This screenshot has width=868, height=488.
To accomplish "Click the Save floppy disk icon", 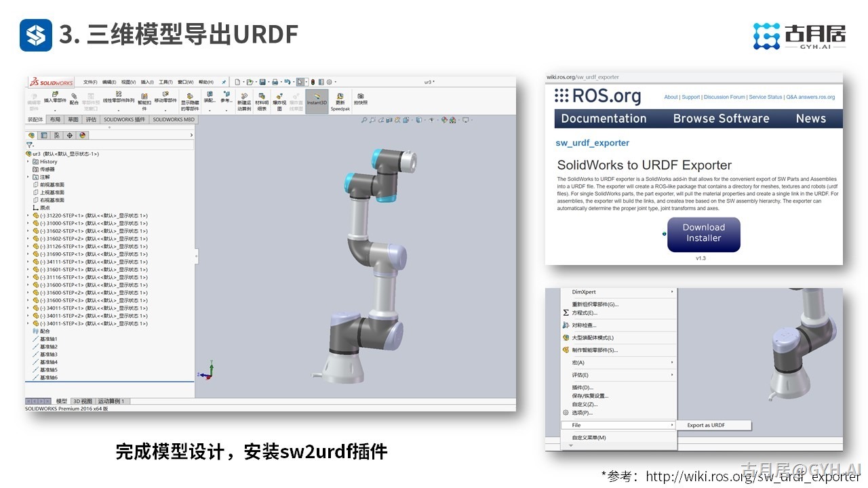I will pos(262,82).
